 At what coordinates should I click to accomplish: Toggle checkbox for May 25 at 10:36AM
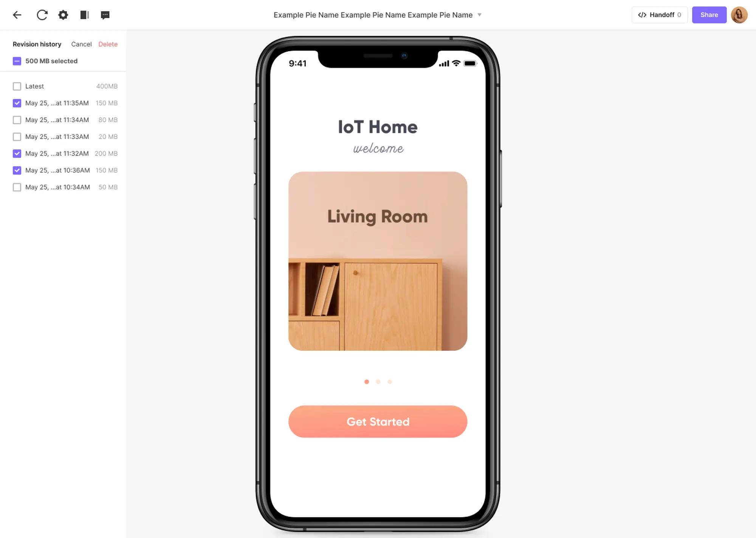[x=17, y=171]
